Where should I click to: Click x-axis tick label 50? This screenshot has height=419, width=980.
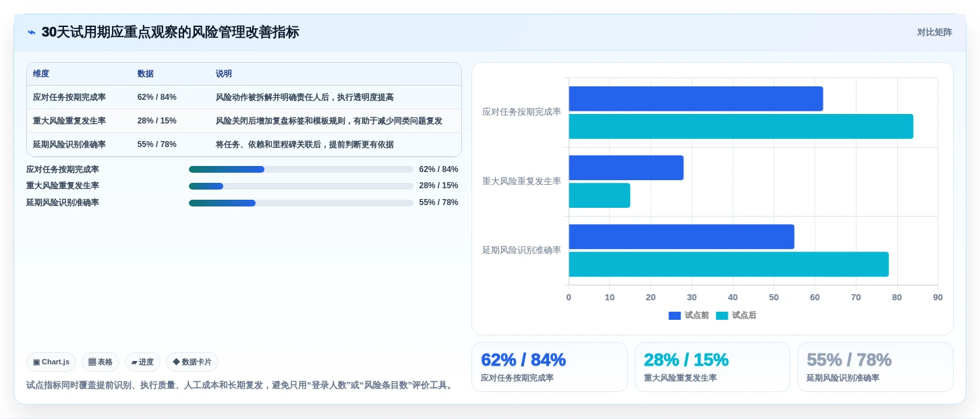click(774, 298)
